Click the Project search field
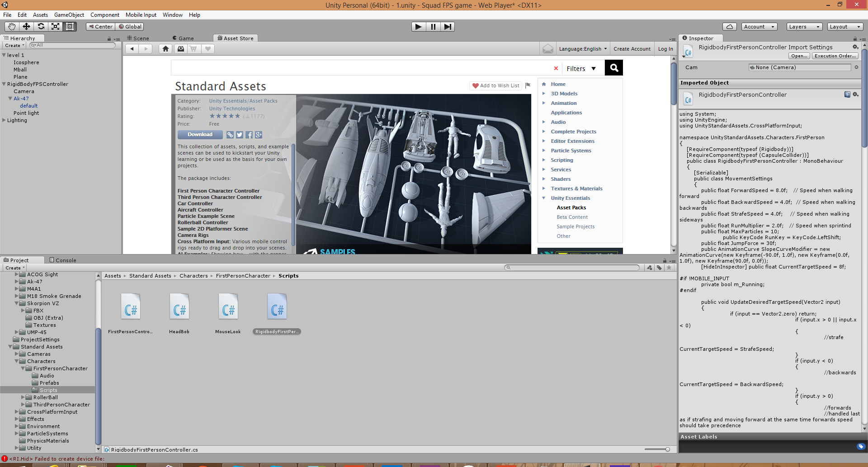This screenshot has height=467, width=868. tap(572, 268)
